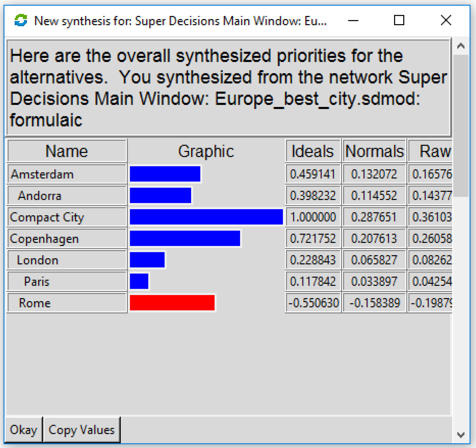Click the Ideals column header
Screen dimensions: 476x448
click(313, 151)
